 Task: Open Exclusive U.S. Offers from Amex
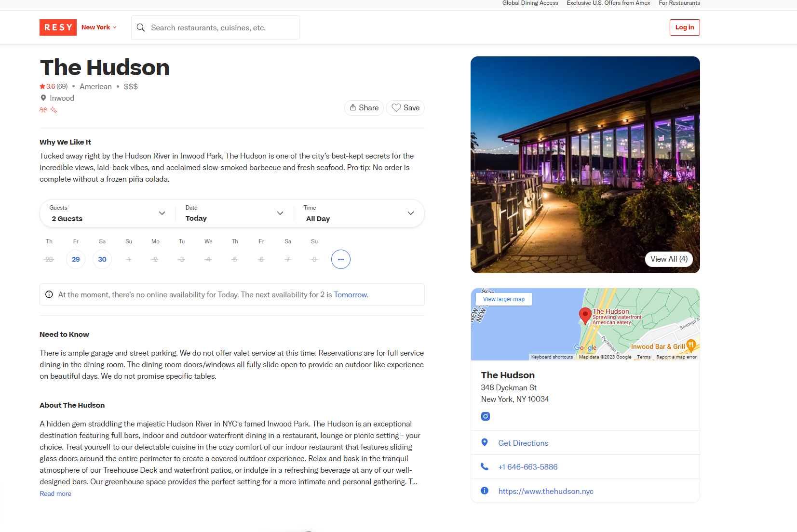608,3
